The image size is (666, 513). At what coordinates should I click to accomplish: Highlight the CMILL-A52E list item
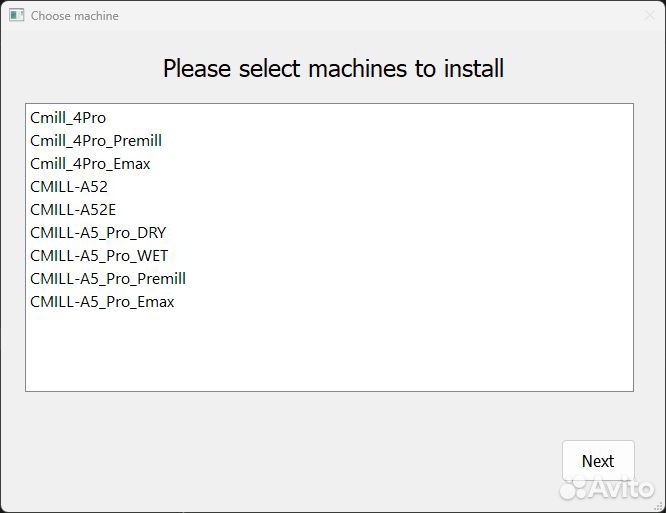(73, 210)
